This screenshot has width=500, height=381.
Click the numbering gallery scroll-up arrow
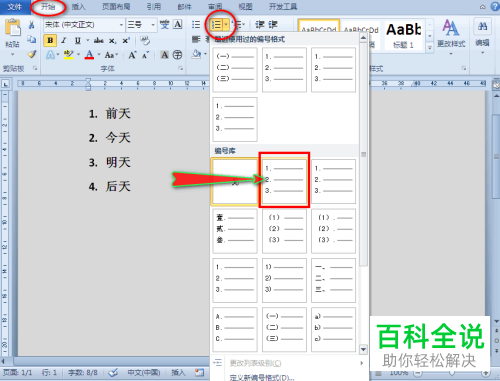point(363,38)
